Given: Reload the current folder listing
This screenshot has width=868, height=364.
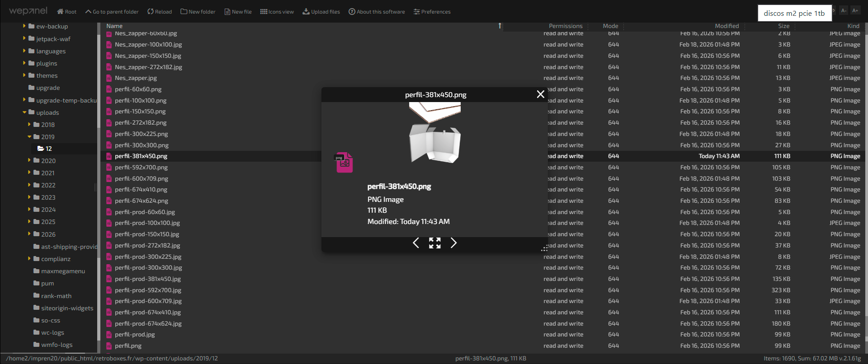Looking at the screenshot, I should point(159,12).
